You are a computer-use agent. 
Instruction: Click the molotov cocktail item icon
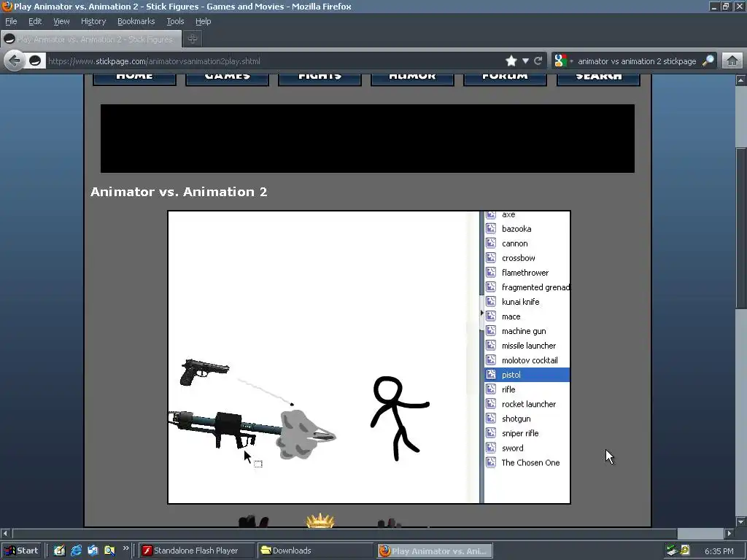point(491,360)
